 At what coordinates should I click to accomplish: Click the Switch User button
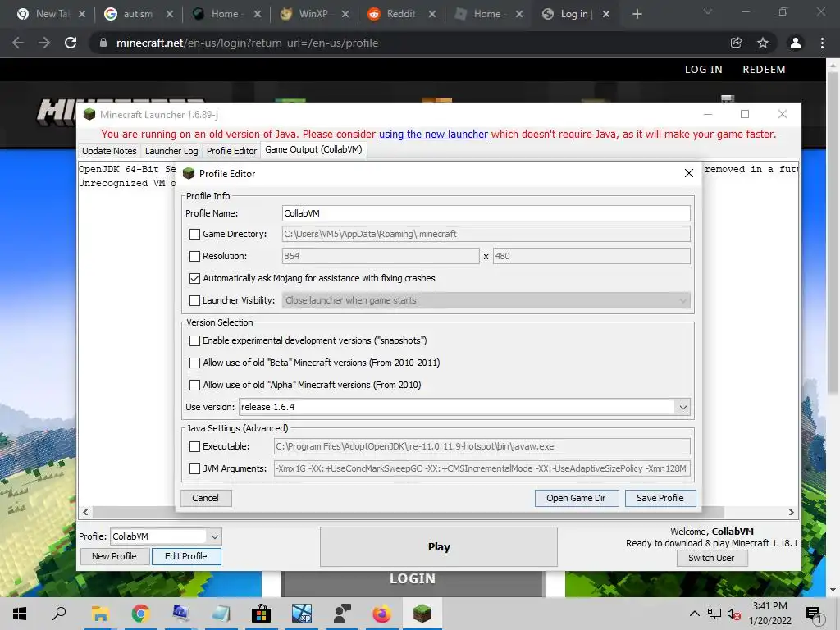(x=711, y=558)
